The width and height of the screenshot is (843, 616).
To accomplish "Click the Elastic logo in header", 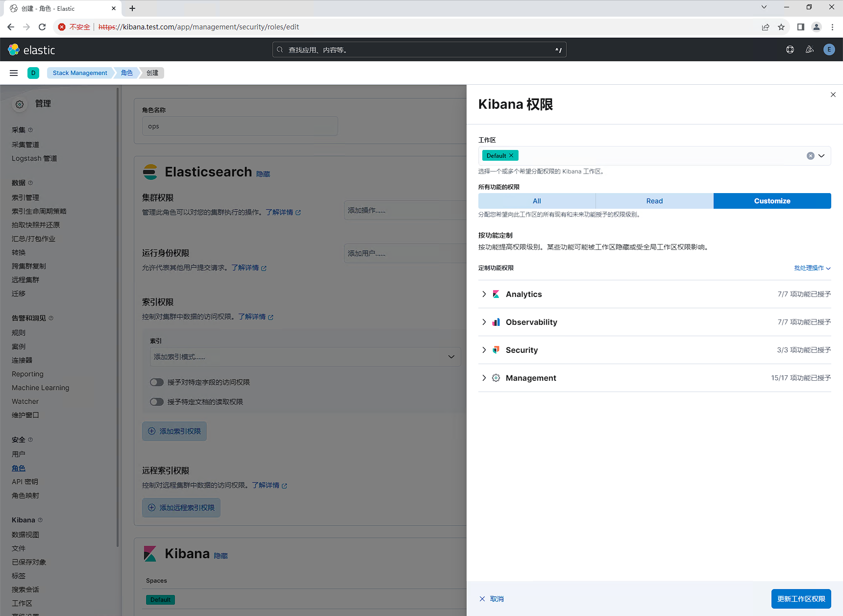I will click(x=32, y=49).
